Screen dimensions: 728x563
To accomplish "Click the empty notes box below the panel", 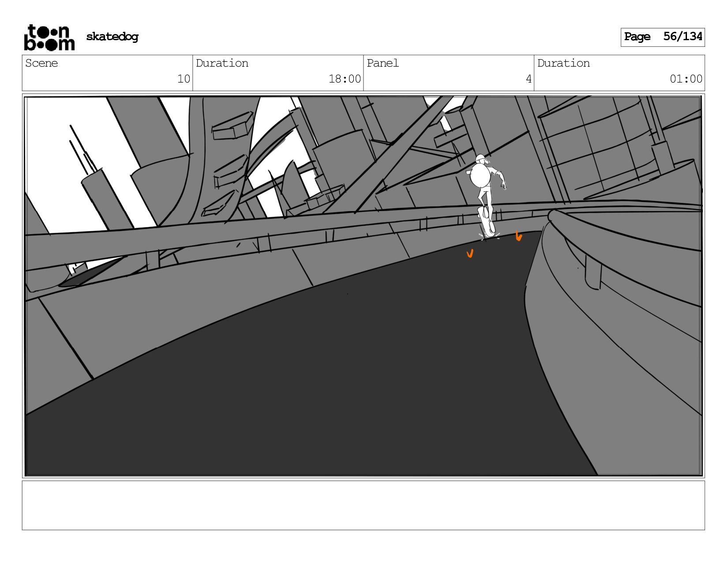I will (363, 505).
